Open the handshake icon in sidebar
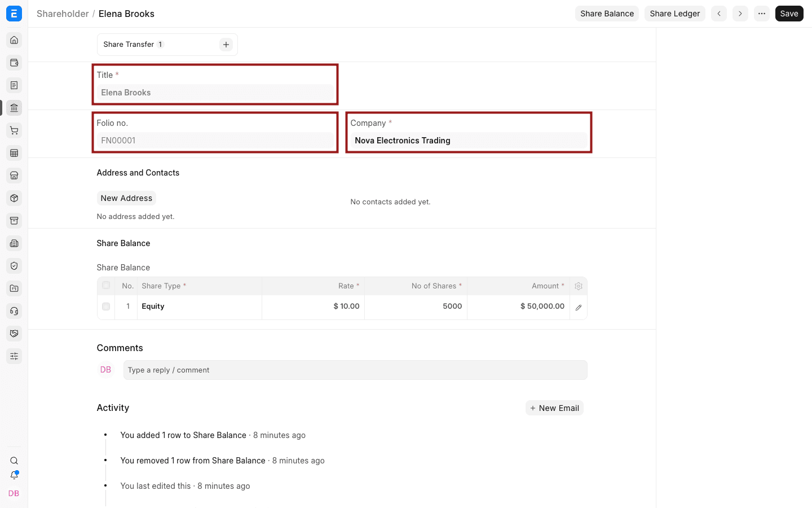 (14, 334)
